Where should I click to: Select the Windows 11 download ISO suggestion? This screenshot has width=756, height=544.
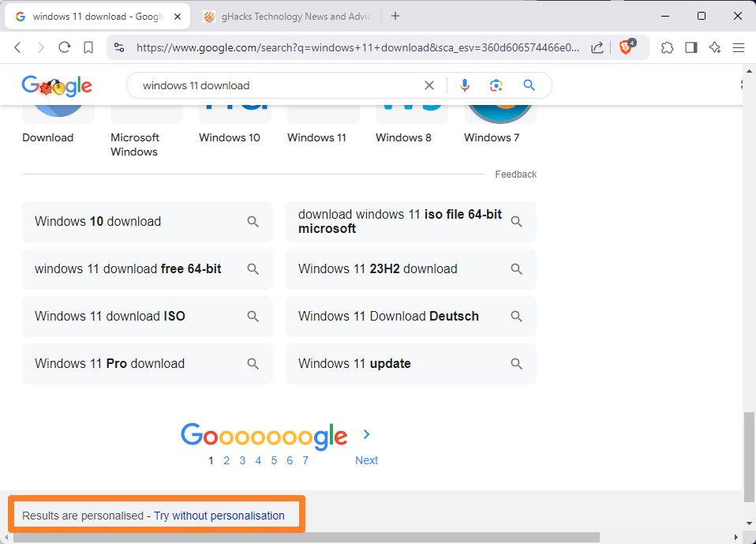[148, 316]
